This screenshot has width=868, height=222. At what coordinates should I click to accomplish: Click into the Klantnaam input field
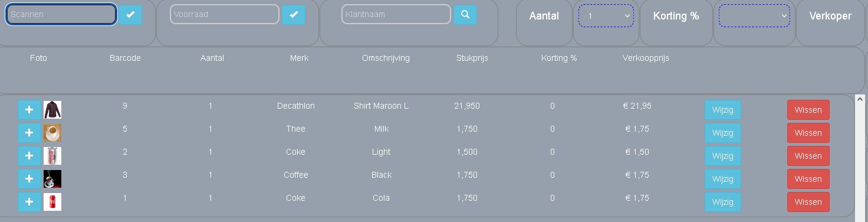click(396, 14)
